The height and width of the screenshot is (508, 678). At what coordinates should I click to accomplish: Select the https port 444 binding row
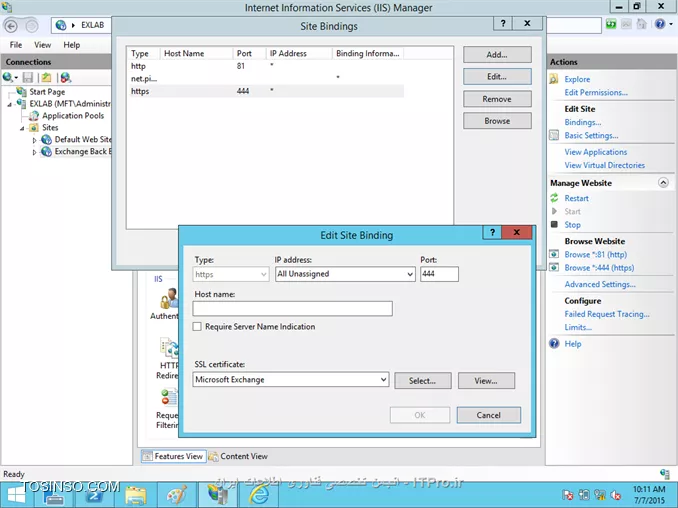[x=266, y=91]
